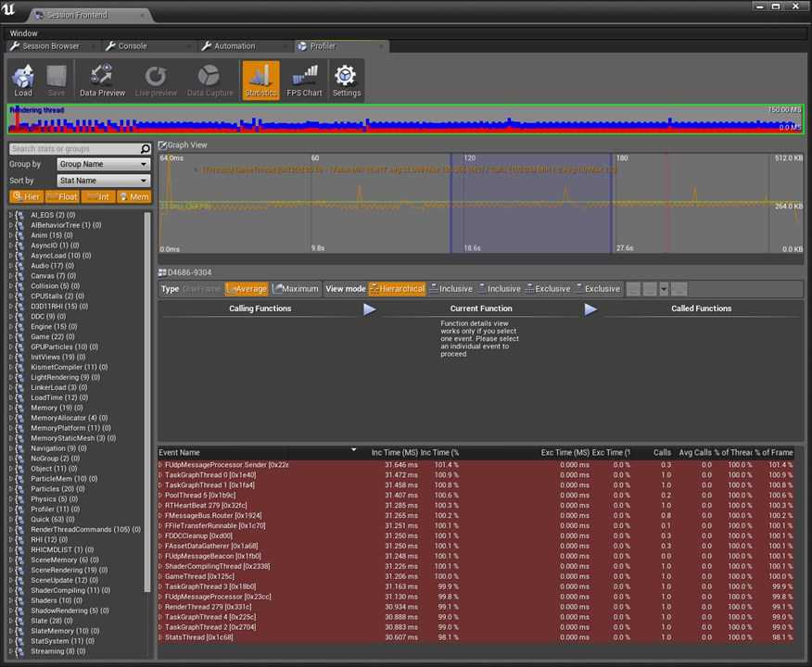Click the search magnifier icon
The width and height of the screenshot is (812, 667).
tap(146, 149)
